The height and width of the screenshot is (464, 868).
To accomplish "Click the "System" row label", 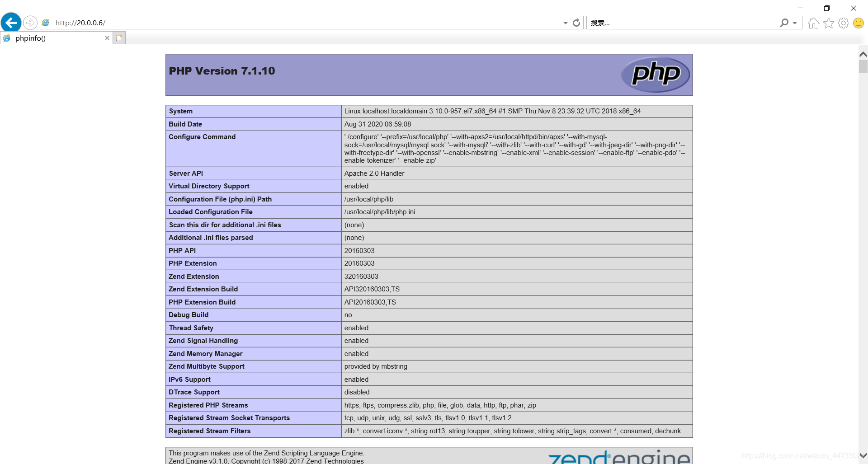I will coord(181,111).
